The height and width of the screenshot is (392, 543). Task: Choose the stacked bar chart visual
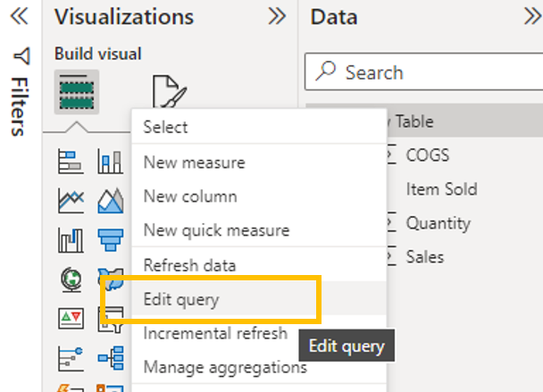point(71,162)
